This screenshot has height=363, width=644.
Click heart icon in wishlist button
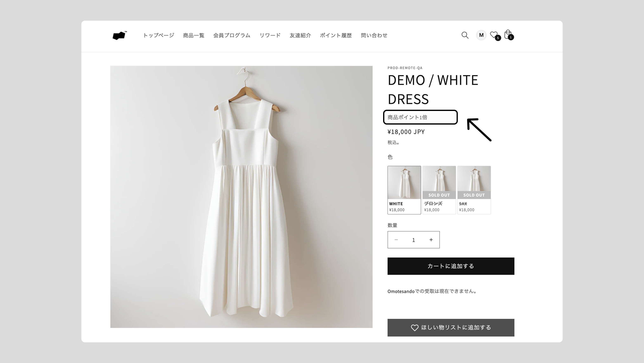click(414, 328)
